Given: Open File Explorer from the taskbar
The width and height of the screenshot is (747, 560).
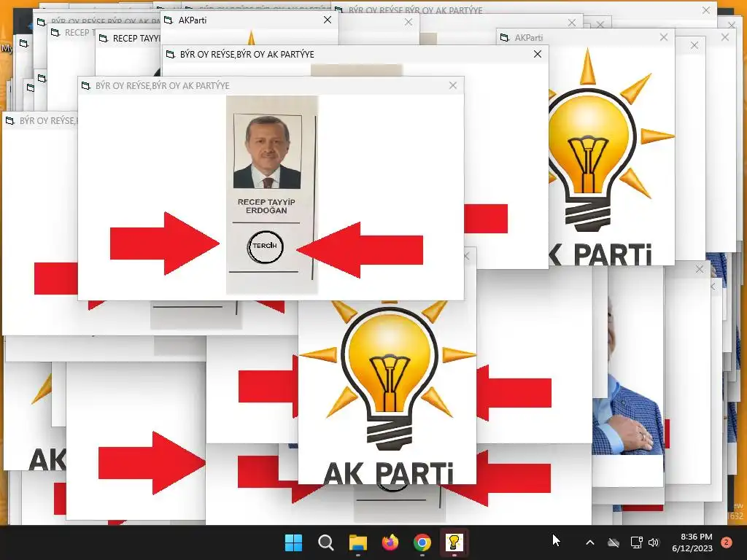Looking at the screenshot, I should coord(357,542).
